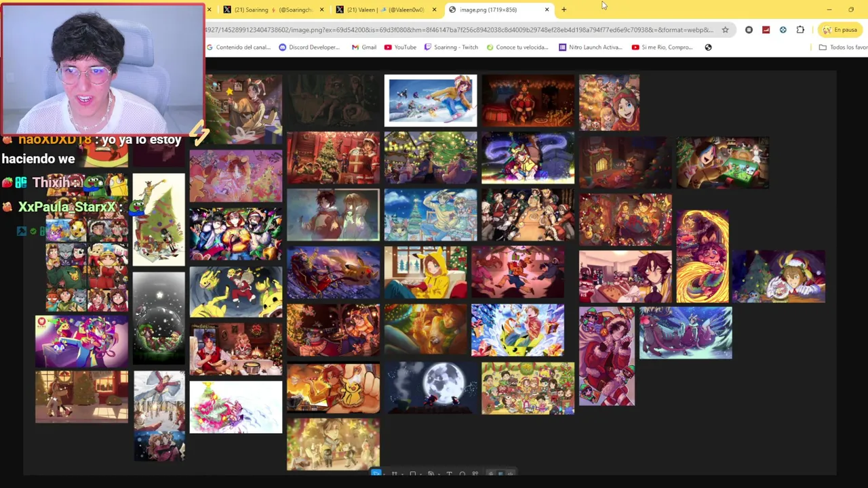The image size is (868, 488).
Task: Open Nitro Launch Activa... bookmark
Action: tap(590, 47)
